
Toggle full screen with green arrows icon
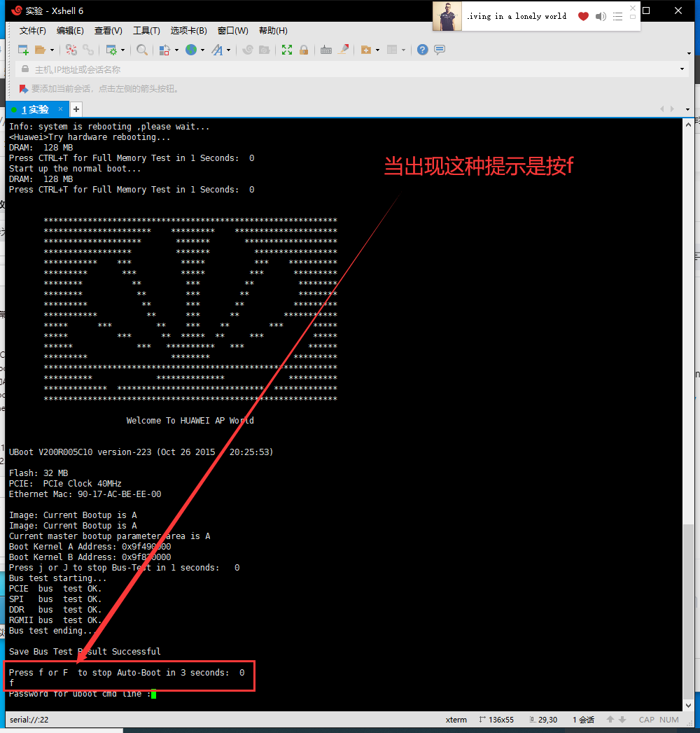pos(287,50)
